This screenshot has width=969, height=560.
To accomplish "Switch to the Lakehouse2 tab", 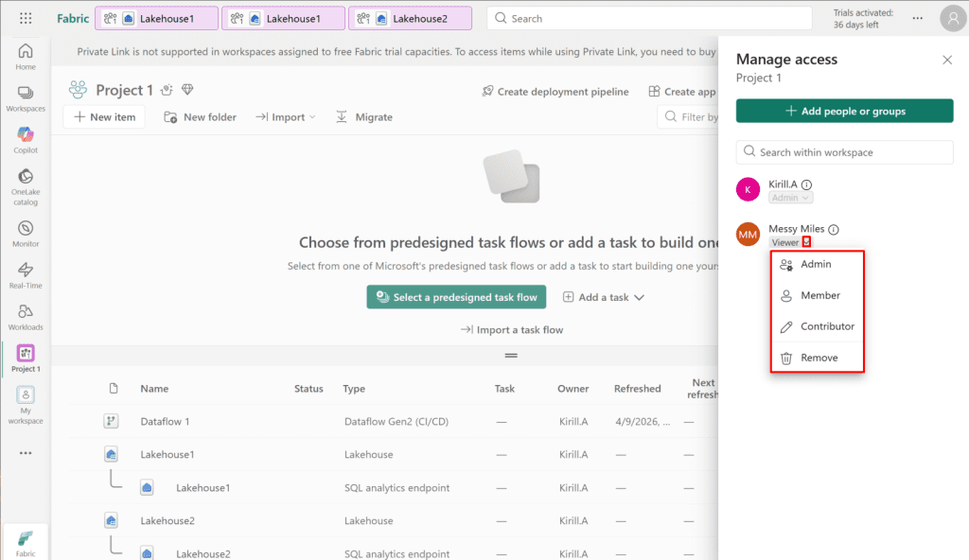I will point(410,18).
